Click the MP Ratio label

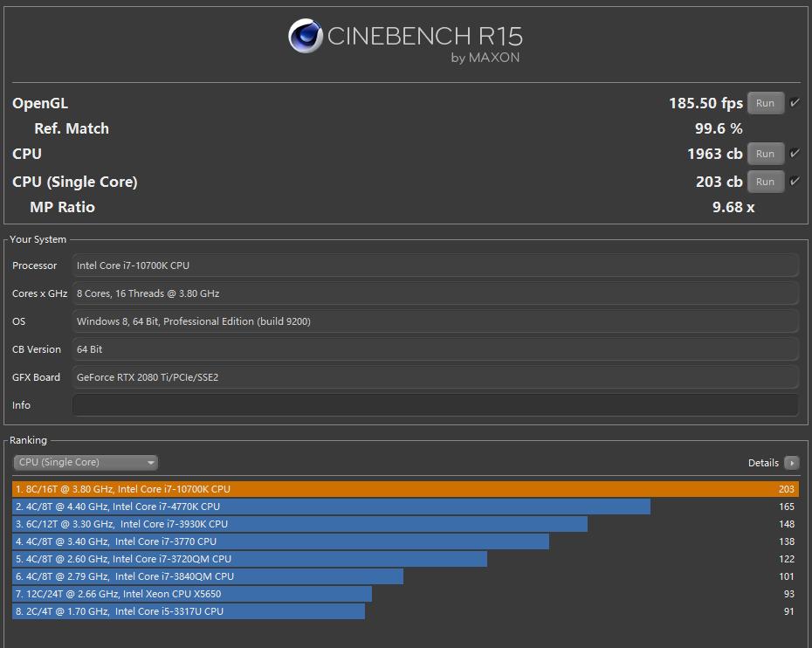tap(62, 207)
